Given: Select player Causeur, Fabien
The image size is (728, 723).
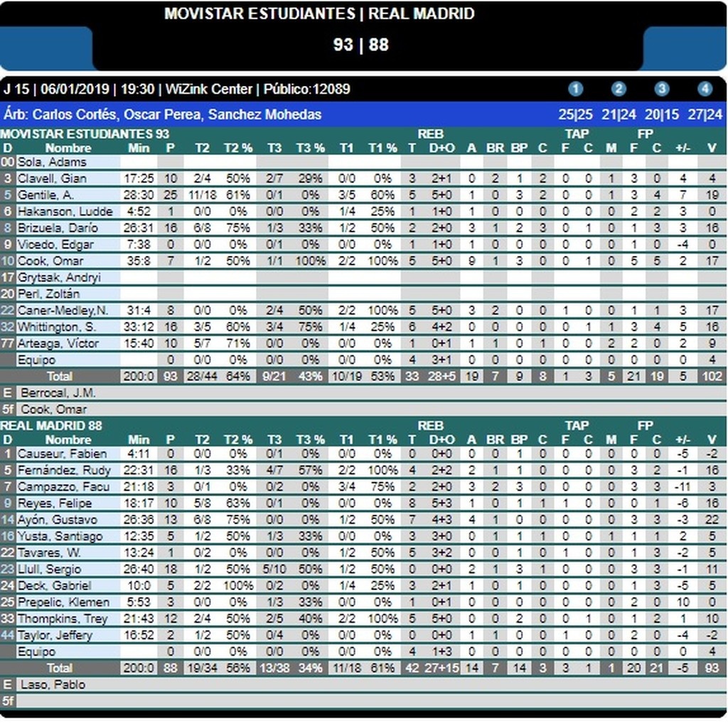Looking at the screenshot, I should [x=62, y=454].
